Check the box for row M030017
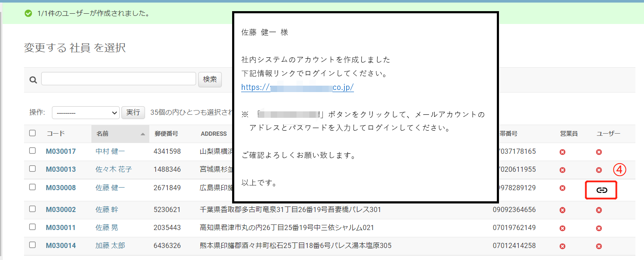The image size is (644, 260). tap(33, 151)
